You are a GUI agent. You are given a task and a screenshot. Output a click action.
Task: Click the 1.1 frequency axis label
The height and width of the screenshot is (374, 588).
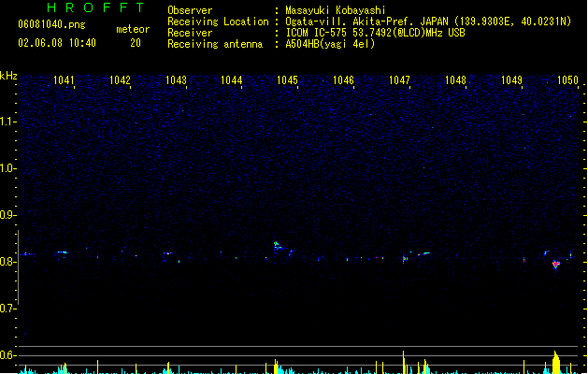coord(7,122)
